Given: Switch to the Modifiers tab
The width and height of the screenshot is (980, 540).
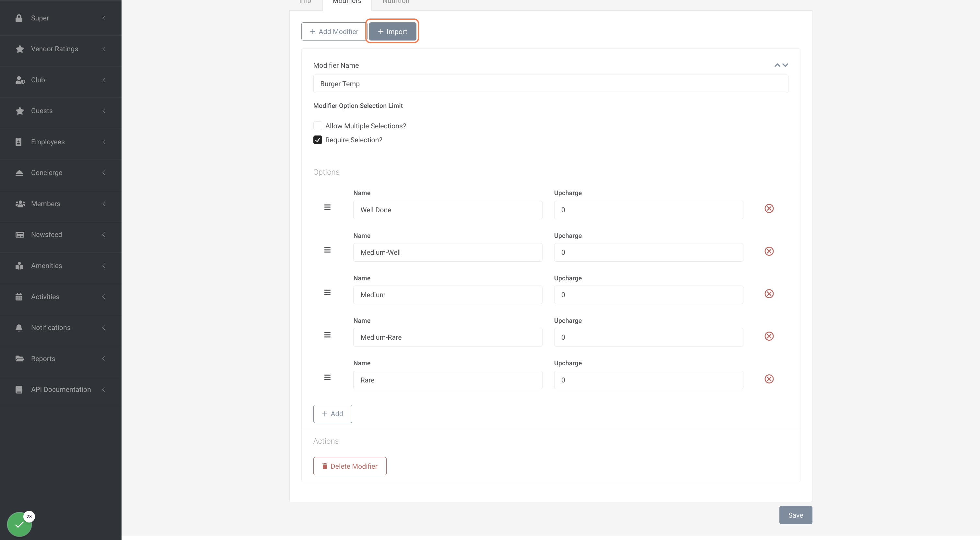Looking at the screenshot, I should coord(346,3).
